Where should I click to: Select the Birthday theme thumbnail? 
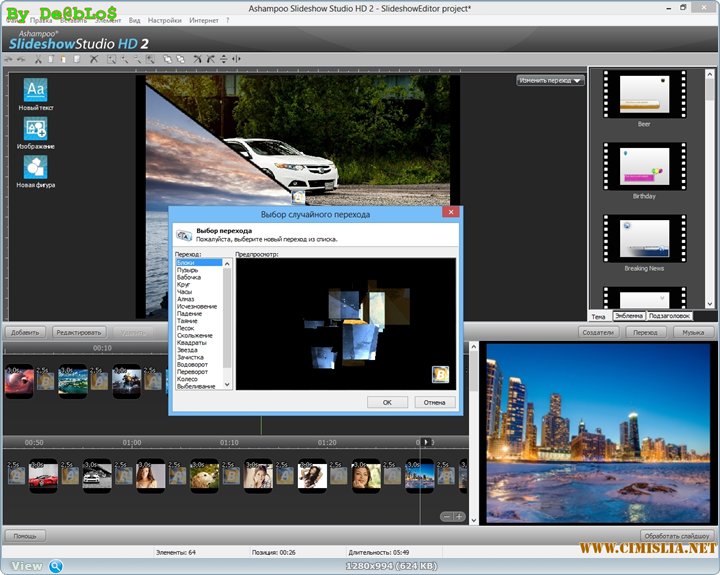point(644,163)
